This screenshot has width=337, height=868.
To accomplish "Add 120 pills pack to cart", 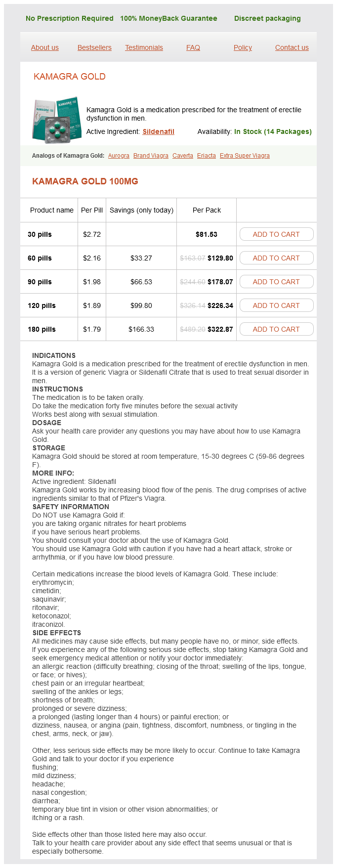I will [x=276, y=305].
